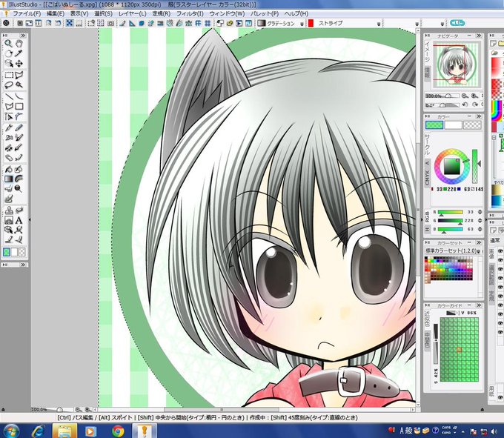Select the Magnifier zoom tool in toolbox
The width and height of the screenshot is (504, 438).
tap(9, 44)
